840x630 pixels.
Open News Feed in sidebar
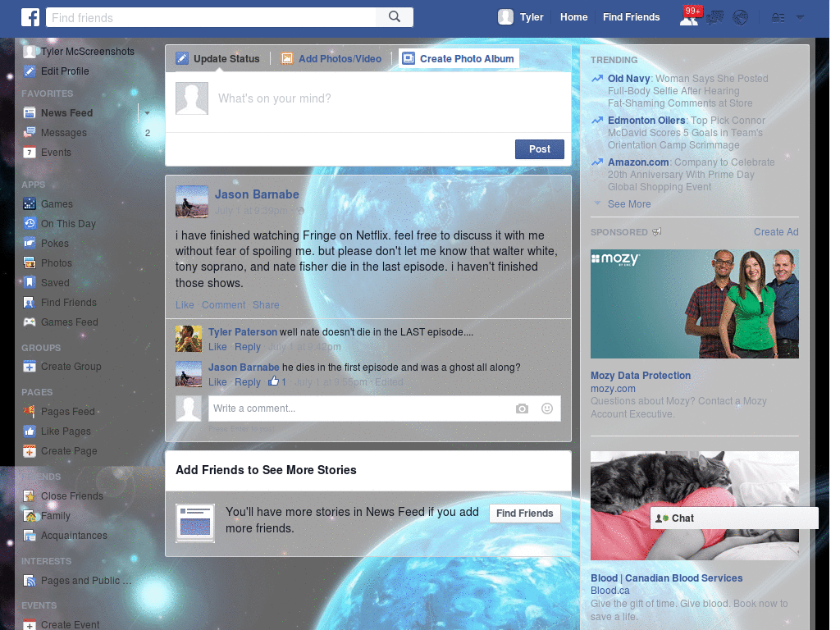coord(67,113)
